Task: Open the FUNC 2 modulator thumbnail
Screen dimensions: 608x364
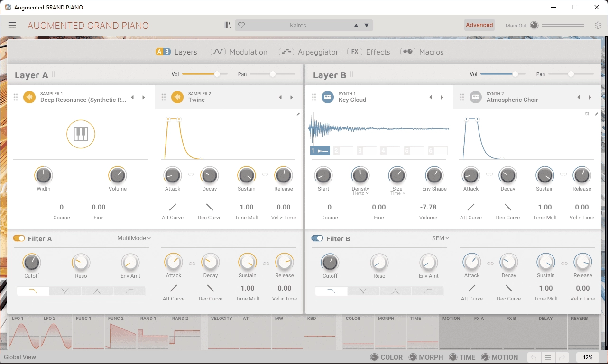Action: [x=121, y=332]
